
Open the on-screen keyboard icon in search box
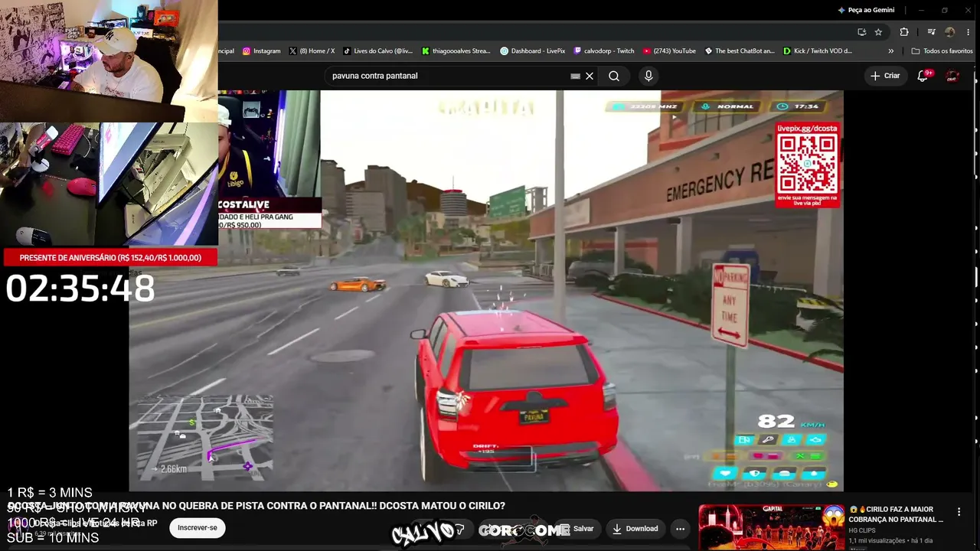[575, 76]
